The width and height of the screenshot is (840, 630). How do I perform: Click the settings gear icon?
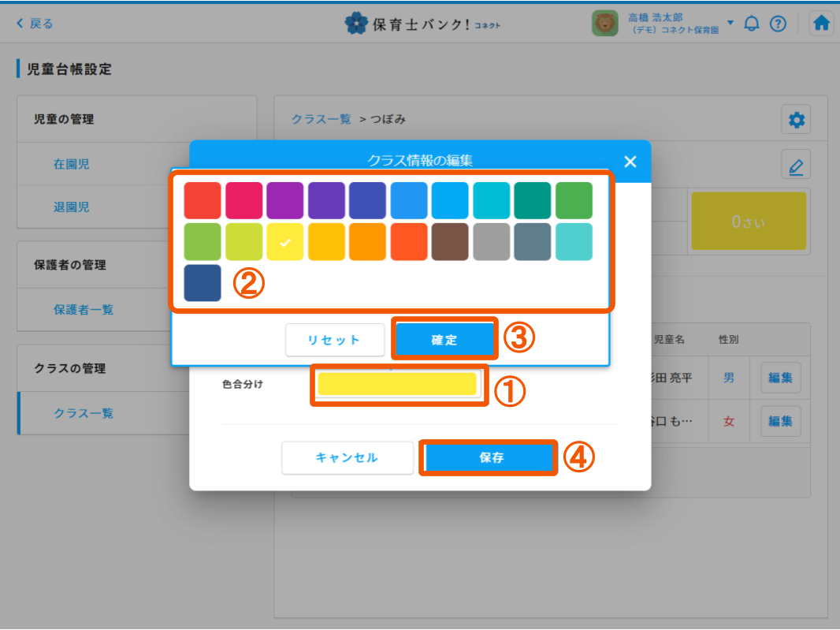(x=796, y=120)
